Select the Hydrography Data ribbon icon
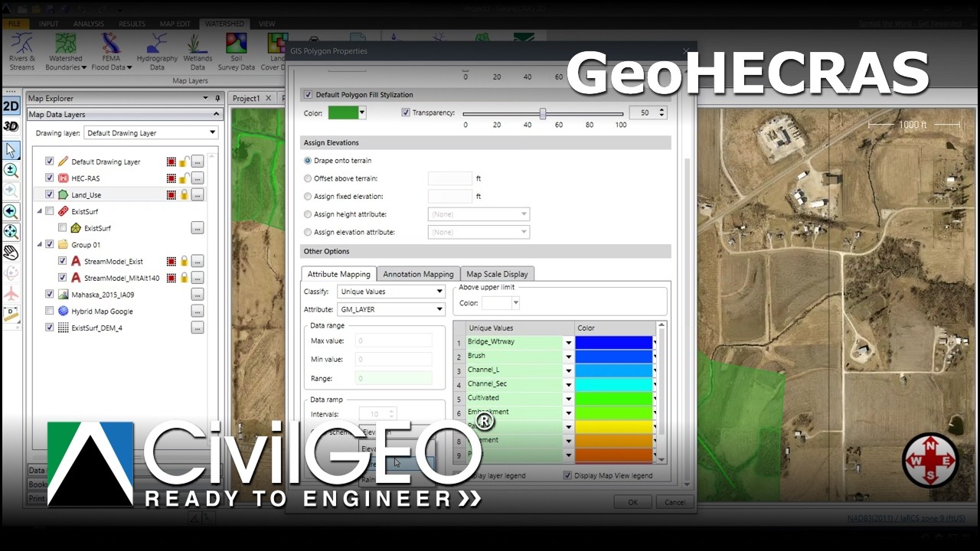Image resolution: width=980 pixels, height=551 pixels. pos(157,52)
